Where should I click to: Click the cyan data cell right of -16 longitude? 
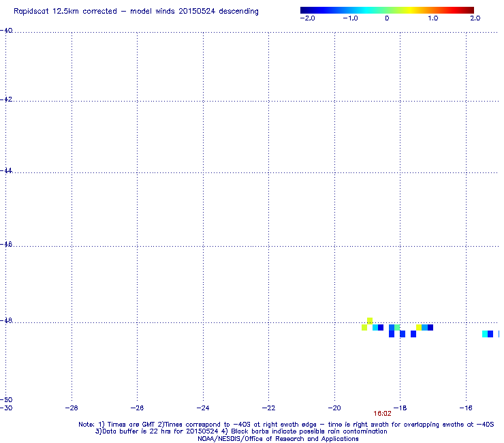(x=485, y=334)
